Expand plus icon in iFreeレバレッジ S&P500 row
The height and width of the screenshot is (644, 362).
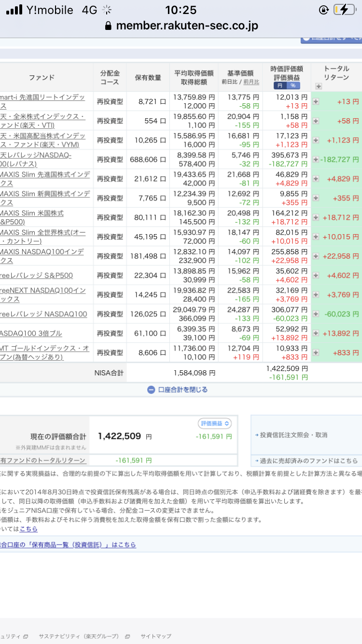[316, 275]
